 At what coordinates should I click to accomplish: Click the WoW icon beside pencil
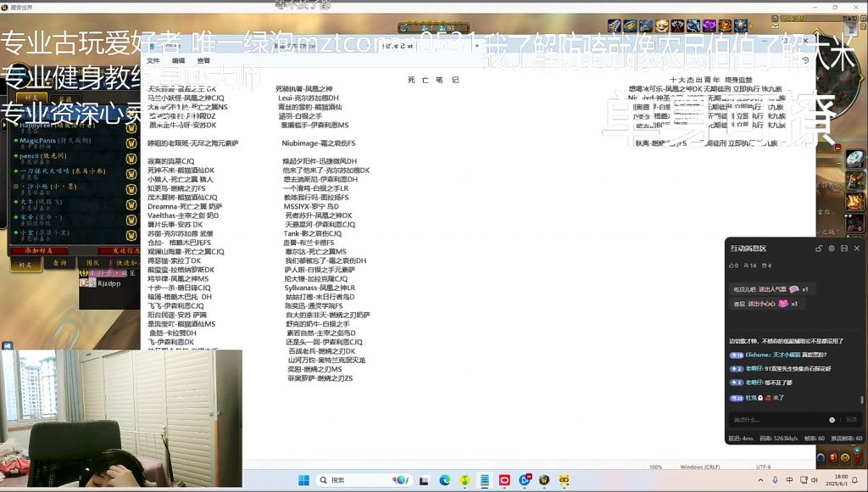point(131,159)
